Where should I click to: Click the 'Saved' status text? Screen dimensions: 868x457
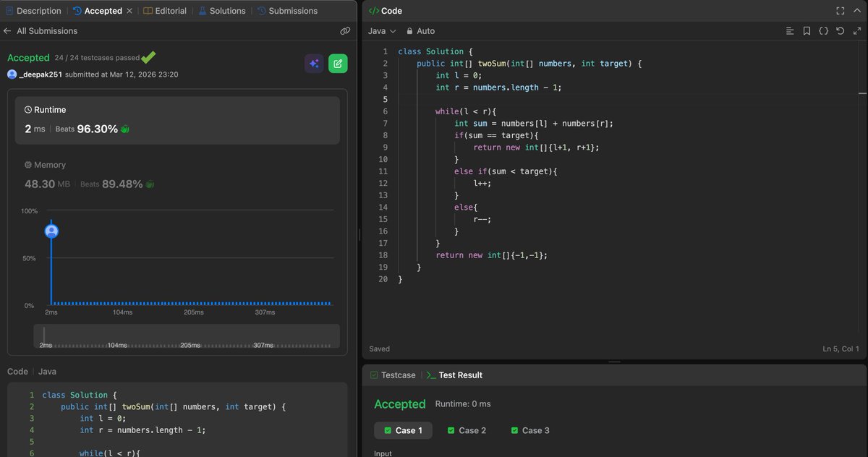[x=379, y=349]
